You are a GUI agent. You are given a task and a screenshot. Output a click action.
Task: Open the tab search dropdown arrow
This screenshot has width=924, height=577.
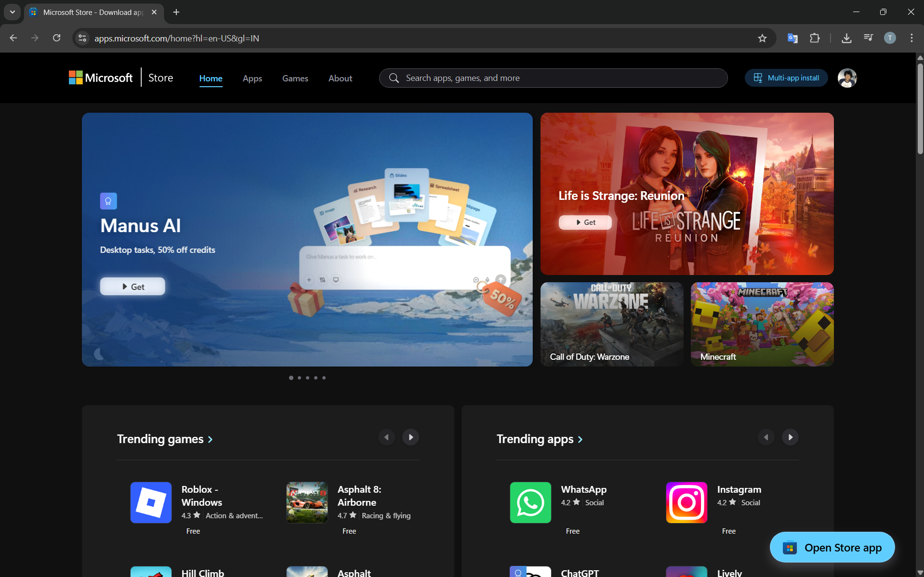pyautogui.click(x=13, y=12)
